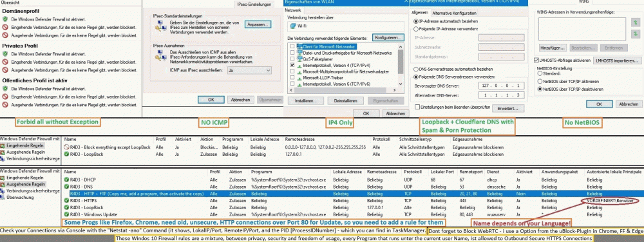Click green check icon of R4D3 - Windows Update
Screen dimensions: 644x242
pyautogui.click(x=66, y=215)
